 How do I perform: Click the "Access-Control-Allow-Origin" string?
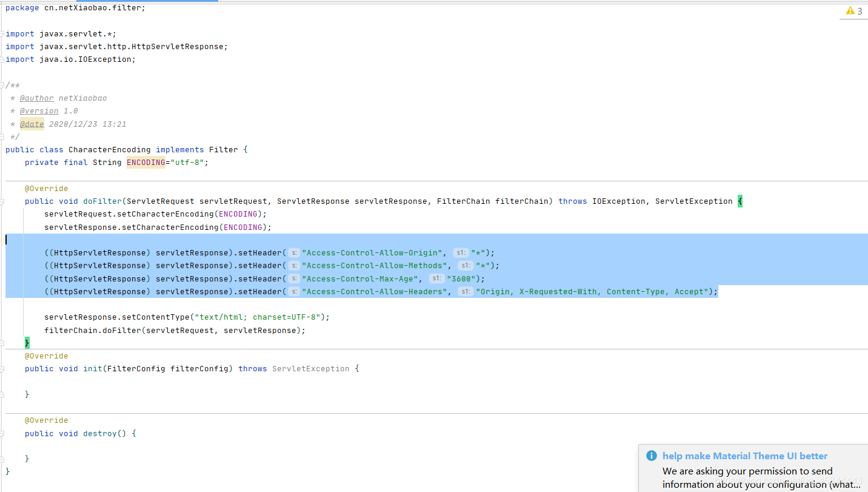(373, 252)
